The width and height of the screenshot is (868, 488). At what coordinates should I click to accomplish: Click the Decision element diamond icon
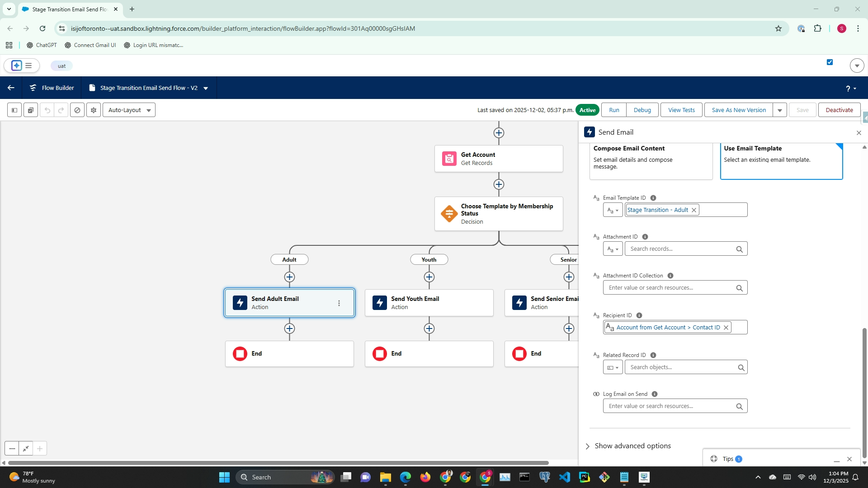449,214
